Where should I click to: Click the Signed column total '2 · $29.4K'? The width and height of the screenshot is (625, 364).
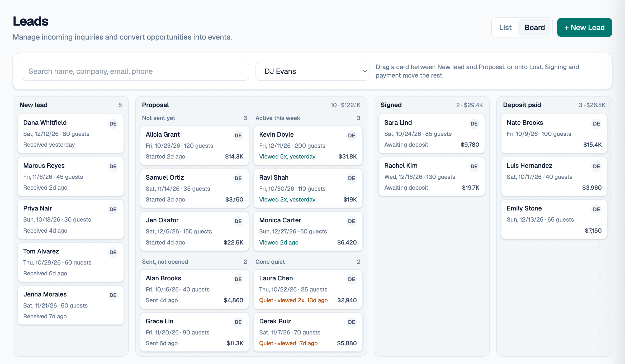click(x=470, y=105)
